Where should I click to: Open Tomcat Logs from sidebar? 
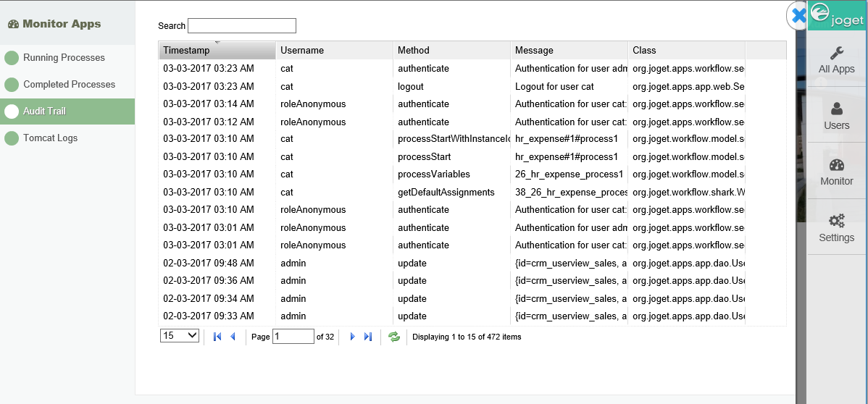click(x=50, y=138)
